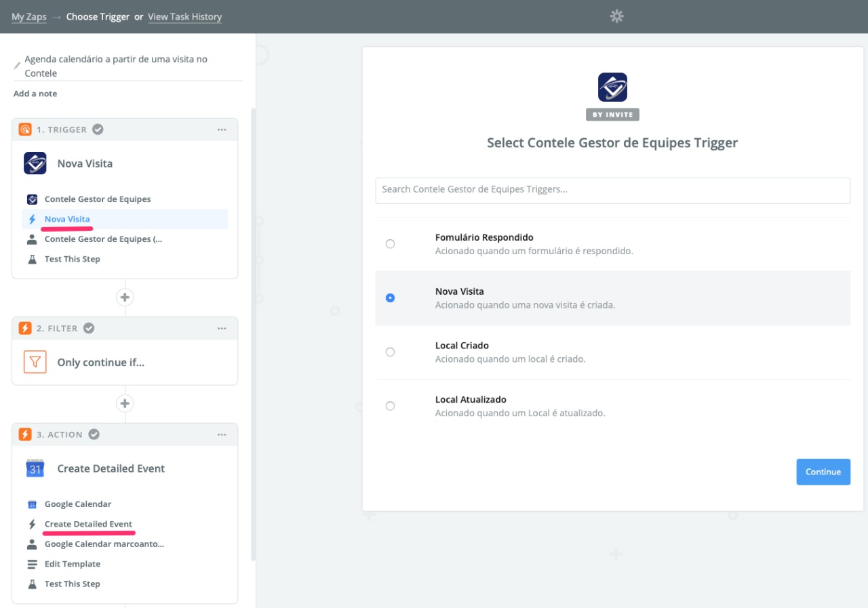Screen dimensions: 868x608
Task: Click the Search Contele Triggers field
Action: pos(612,190)
